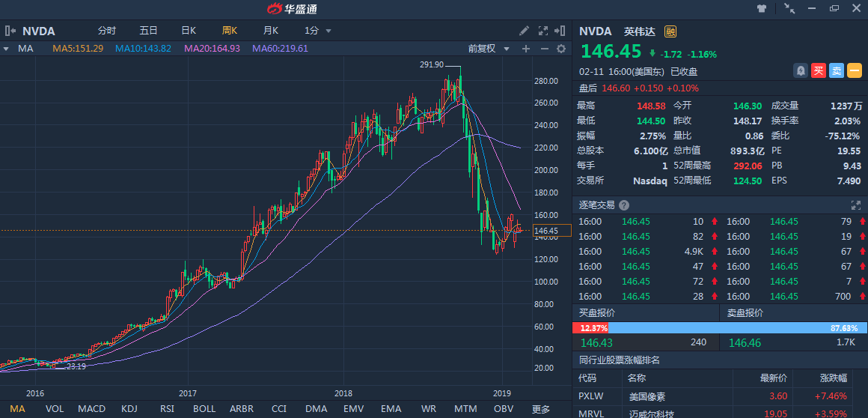868x418 pixels.
Task: Open the 前复权 adjustment dropdown
Action: tap(489, 49)
